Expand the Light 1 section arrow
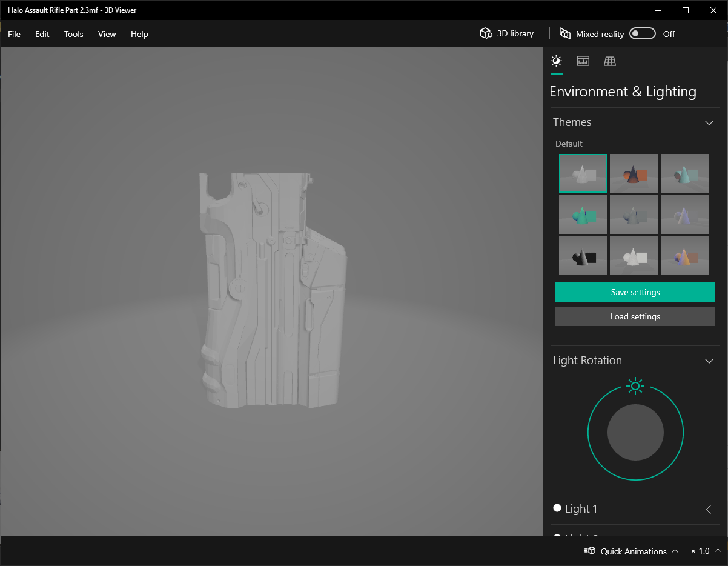This screenshot has height=566, width=728. (709, 509)
